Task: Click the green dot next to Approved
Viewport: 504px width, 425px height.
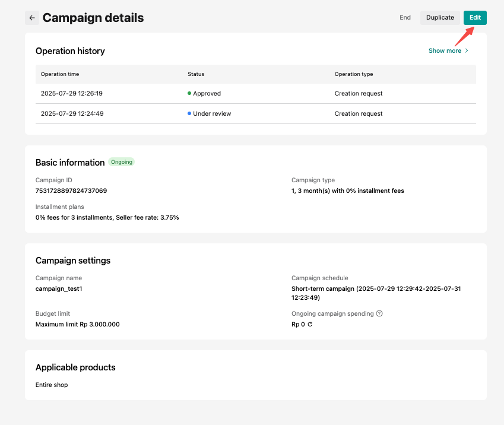Action: coord(189,93)
